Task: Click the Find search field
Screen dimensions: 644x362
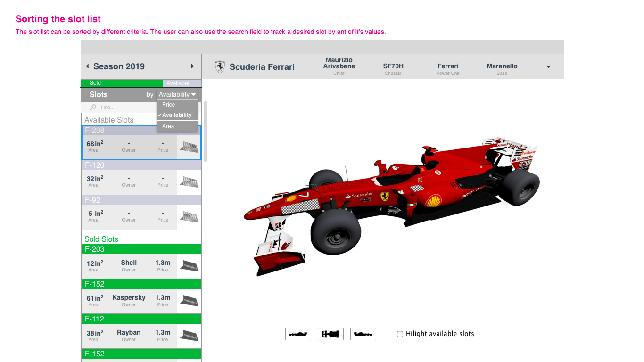Action: coord(119,107)
